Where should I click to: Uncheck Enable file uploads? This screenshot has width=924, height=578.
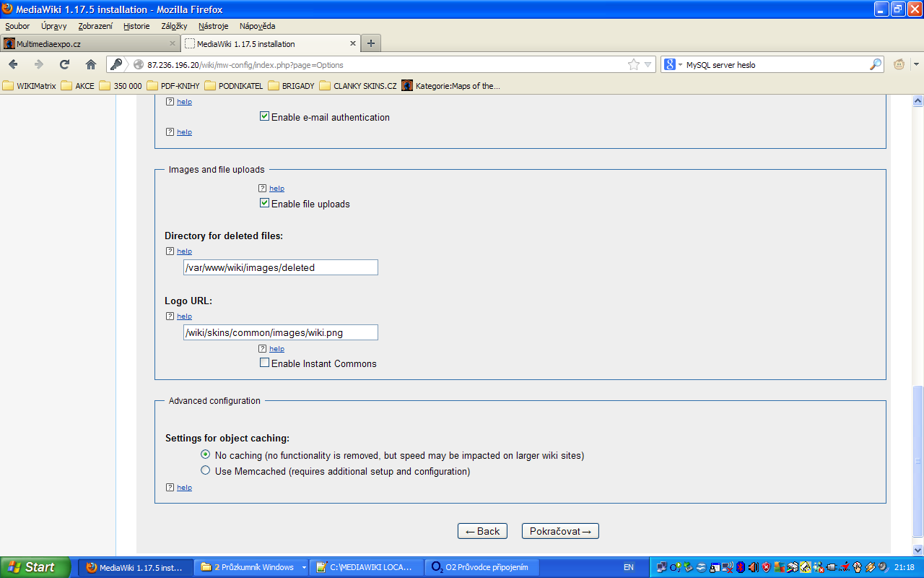click(x=264, y=203)
